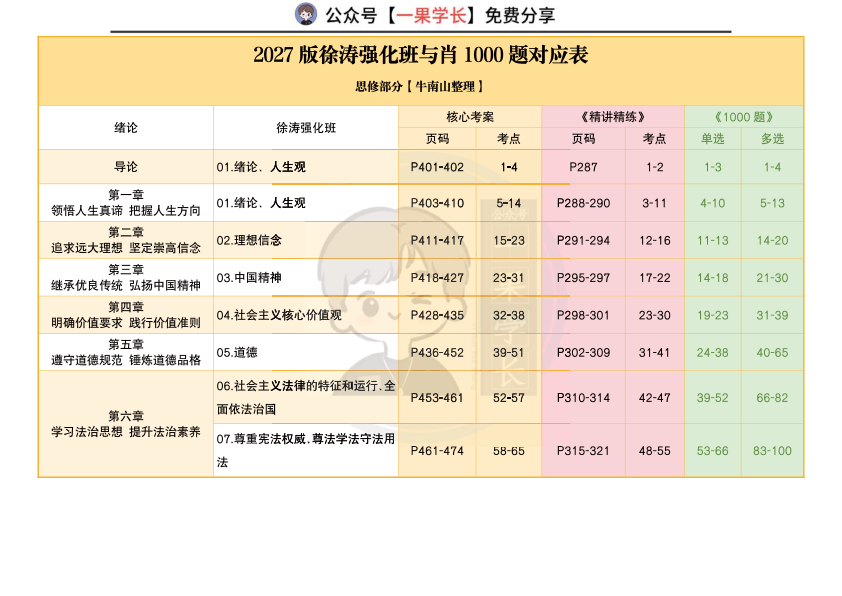Click the 单选 value 1-3
The image size is (842, 596).
(x=713, y=167)
